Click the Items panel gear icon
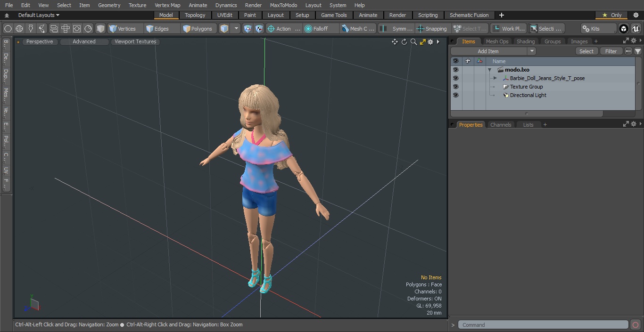Screen dimensions: 644x332 tap(634, 41)
